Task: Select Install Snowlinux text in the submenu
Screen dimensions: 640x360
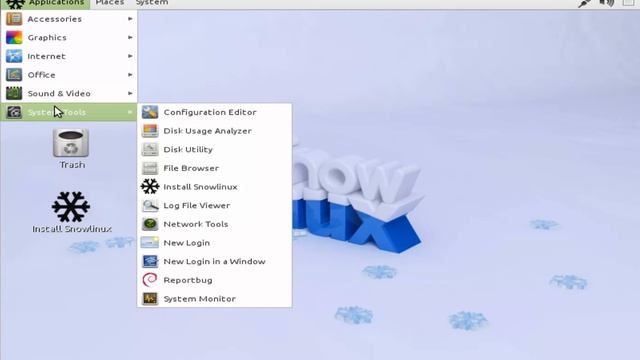Action: click(x=200, y=187)
